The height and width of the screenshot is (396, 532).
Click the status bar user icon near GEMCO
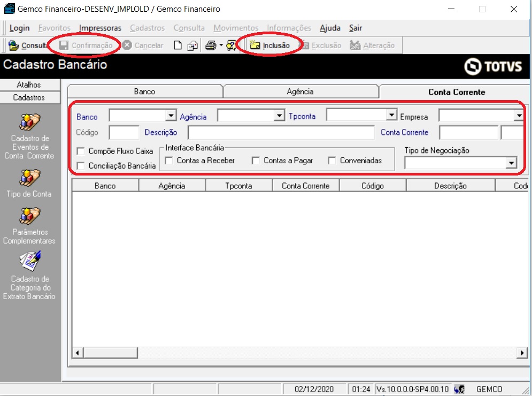[459, 389]
